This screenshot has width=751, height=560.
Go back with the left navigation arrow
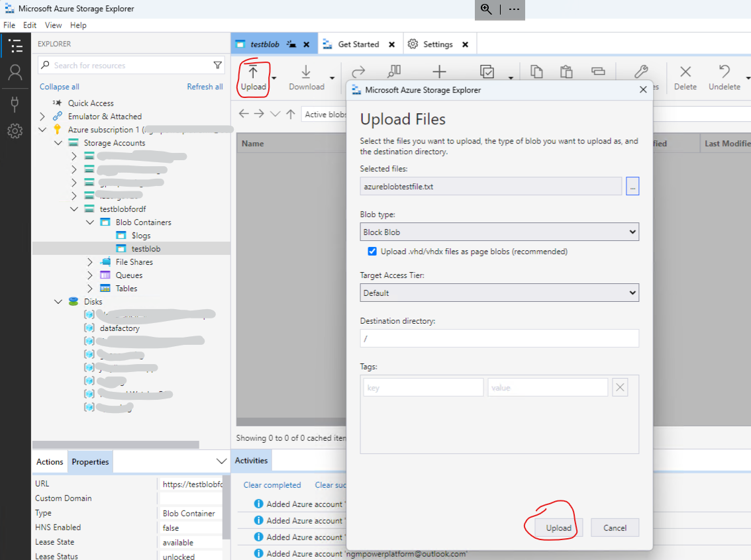tap(244, 114)
